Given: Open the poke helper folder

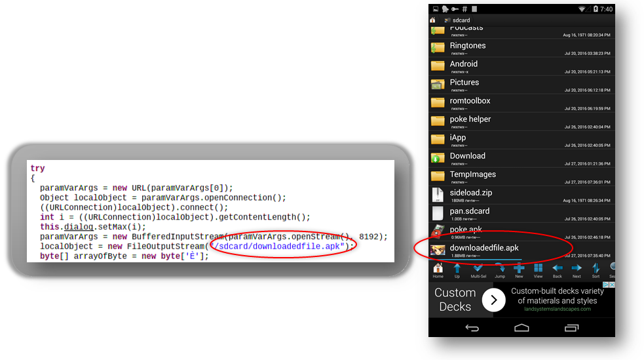Looking at the screenshot, I should click(x=521, y=122).
